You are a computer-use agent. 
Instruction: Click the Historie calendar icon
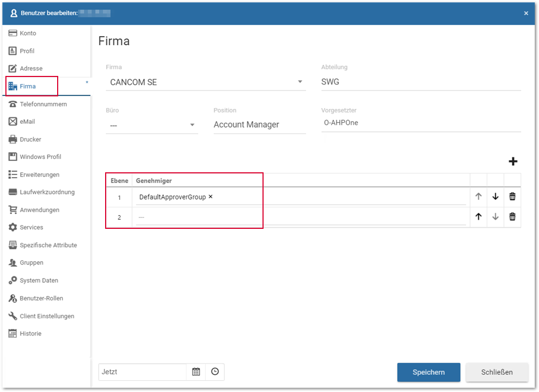(13, 333)
